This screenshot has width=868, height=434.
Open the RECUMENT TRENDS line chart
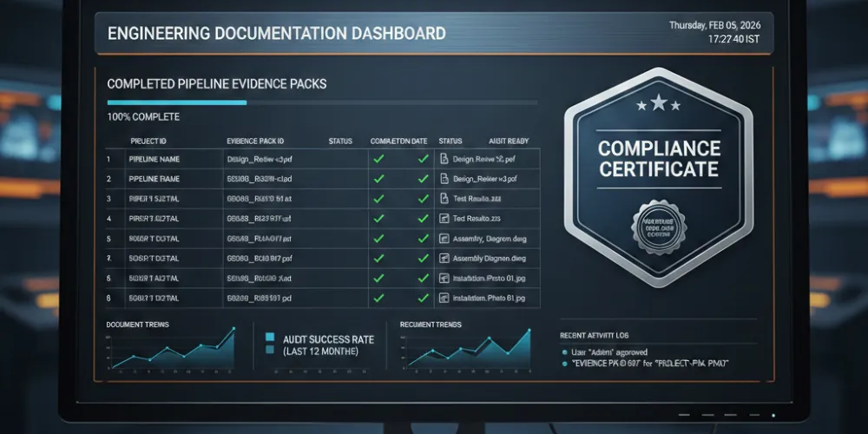(469, 349)
